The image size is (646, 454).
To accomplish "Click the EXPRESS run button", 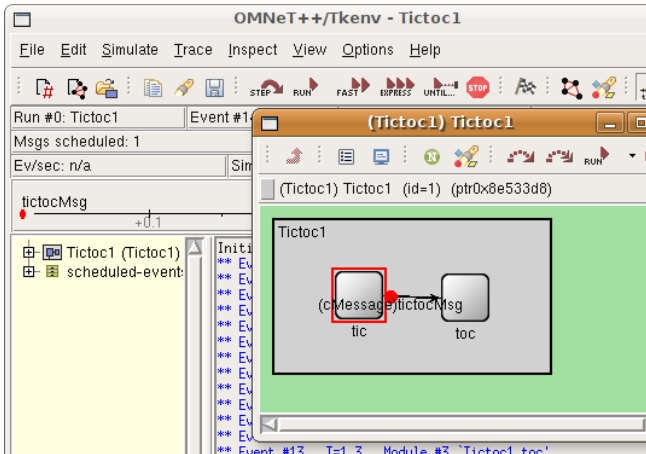I will (396, 88).
